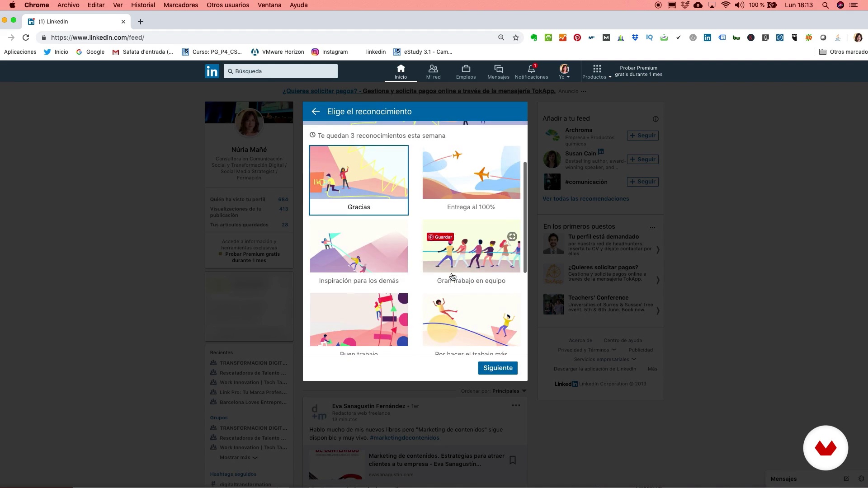Open Archivo menu

coord(68,5)
